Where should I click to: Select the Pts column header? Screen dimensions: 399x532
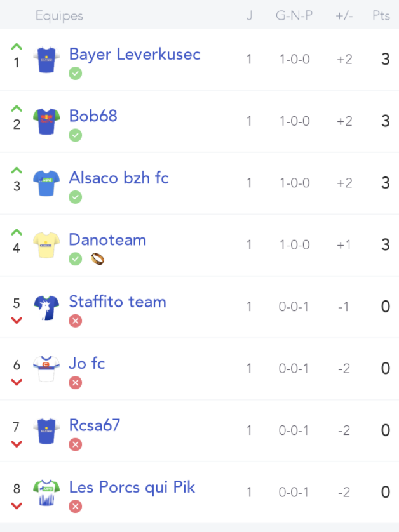381,15
